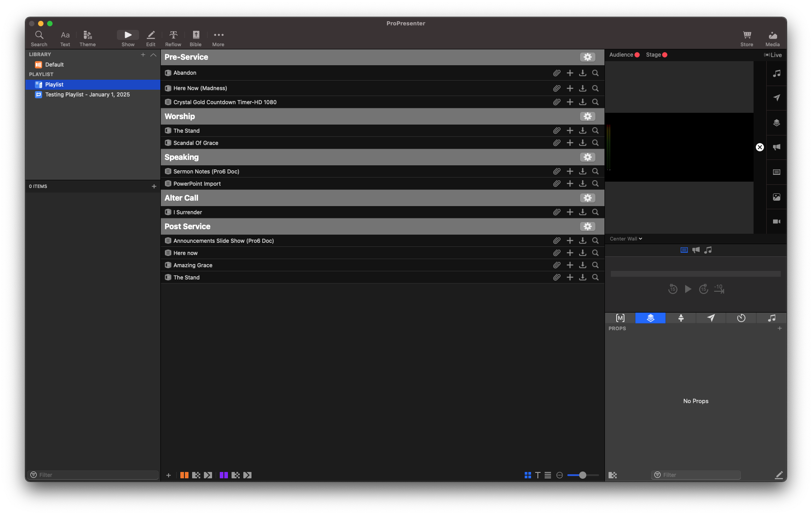Screen dimensions: 812x515
Task: Open the Theme picker
Action: (87, 39)
